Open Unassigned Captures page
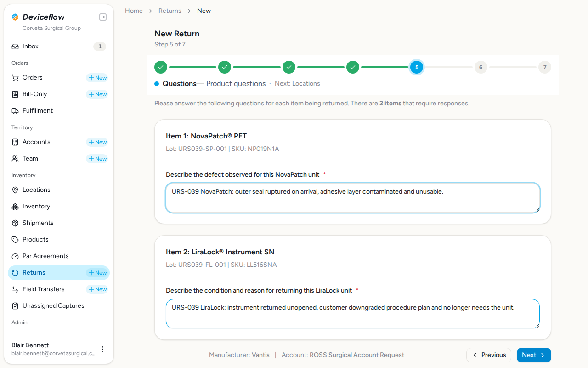588x368 pixels. 59,306
